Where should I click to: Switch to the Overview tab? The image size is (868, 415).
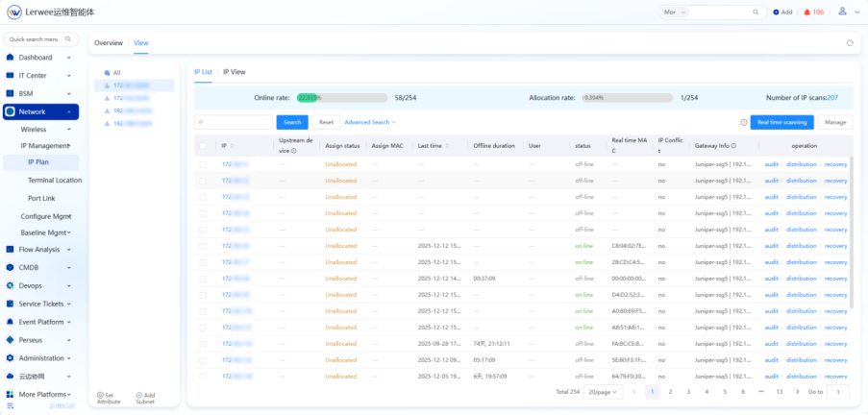coord(109,43)
